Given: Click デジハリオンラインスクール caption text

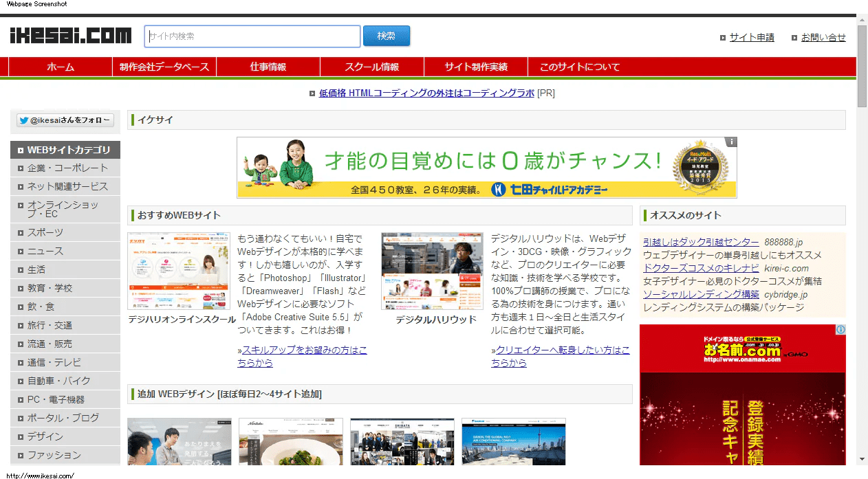Looking at the screenshot, I should pyautogui.click(x=182, y=320).
